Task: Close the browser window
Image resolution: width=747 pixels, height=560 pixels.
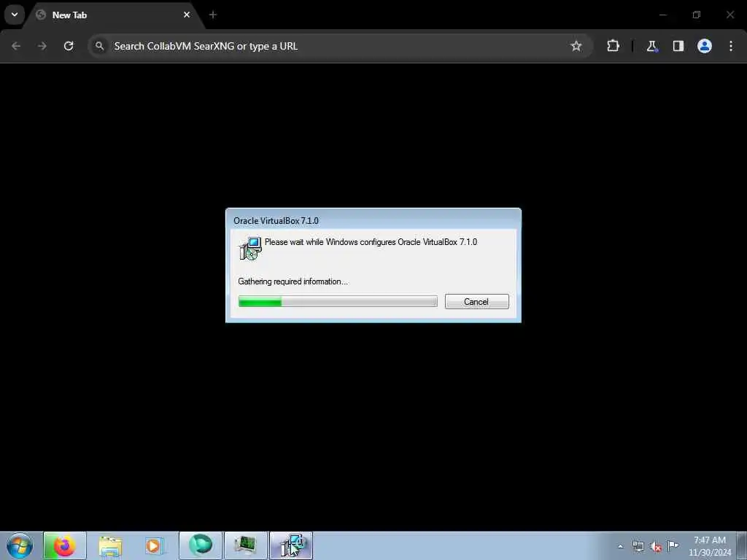Action: [729, 15]
